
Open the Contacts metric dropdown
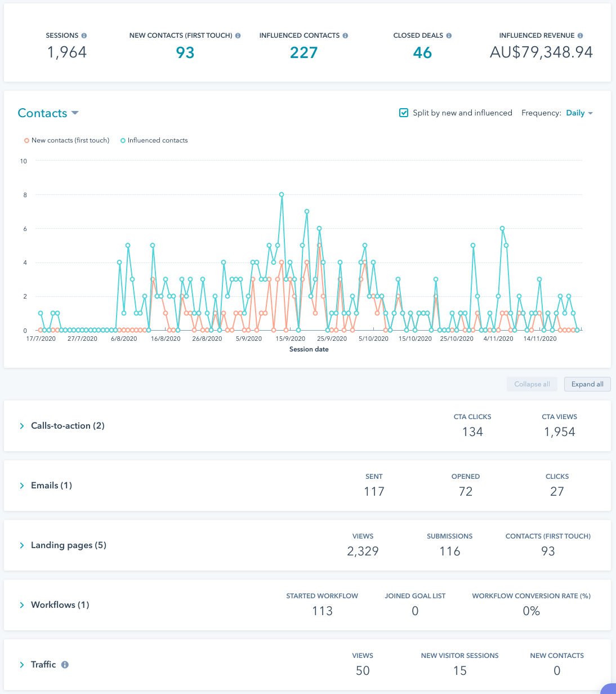pos(48,113)
